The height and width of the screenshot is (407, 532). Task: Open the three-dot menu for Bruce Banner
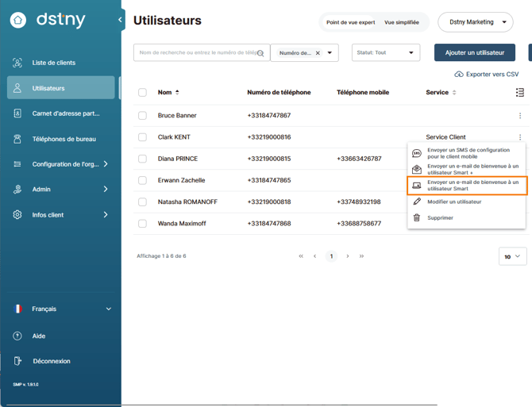click(520, 116)
